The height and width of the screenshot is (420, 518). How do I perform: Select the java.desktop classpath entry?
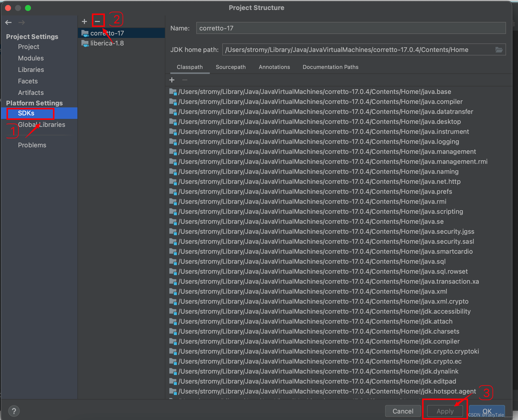[319, 122]
